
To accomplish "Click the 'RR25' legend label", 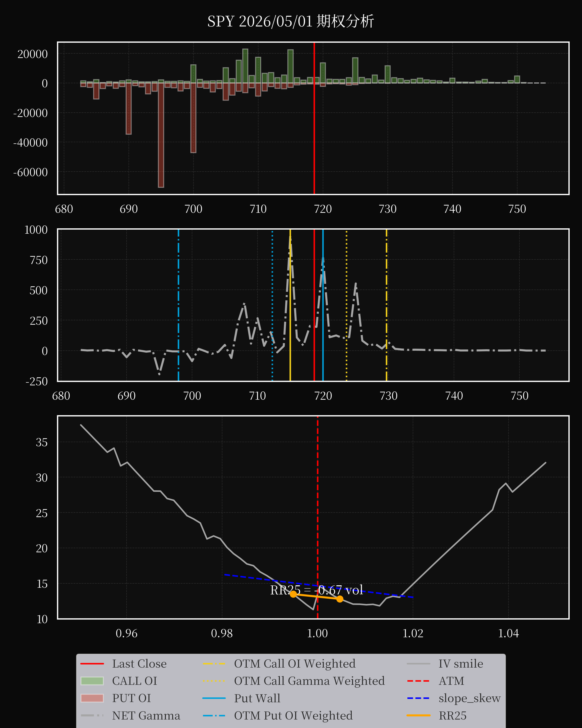I will (x=453, y=716).
